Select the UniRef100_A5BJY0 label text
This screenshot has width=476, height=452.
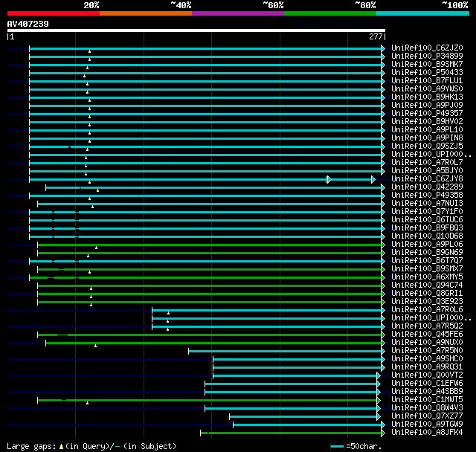[x=427, y=171]
